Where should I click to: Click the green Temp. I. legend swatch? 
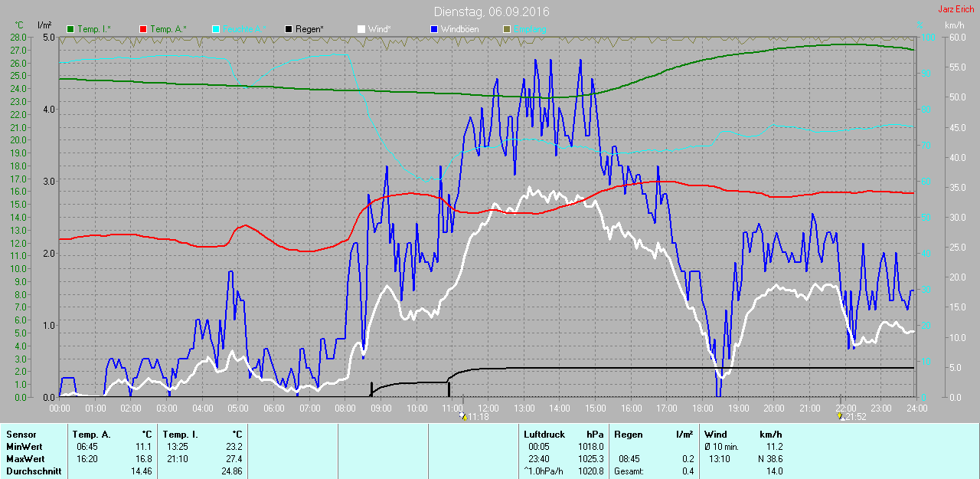click(x=70, y=29)
